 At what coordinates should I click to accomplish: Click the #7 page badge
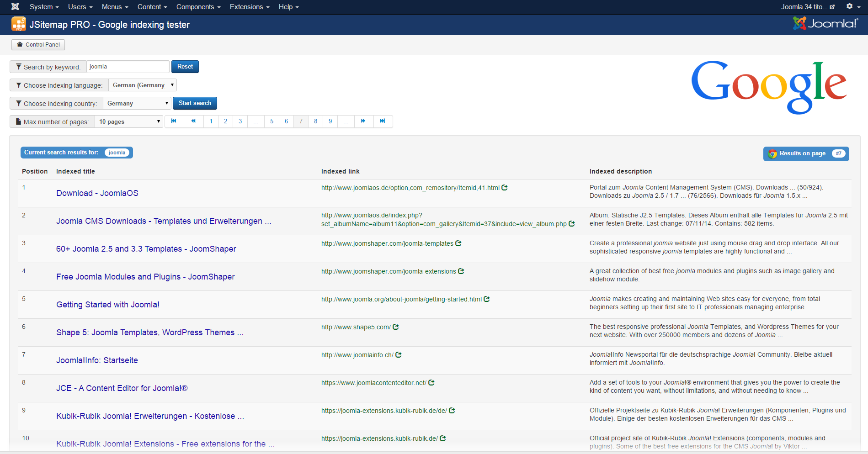click(x=838, y=153)
